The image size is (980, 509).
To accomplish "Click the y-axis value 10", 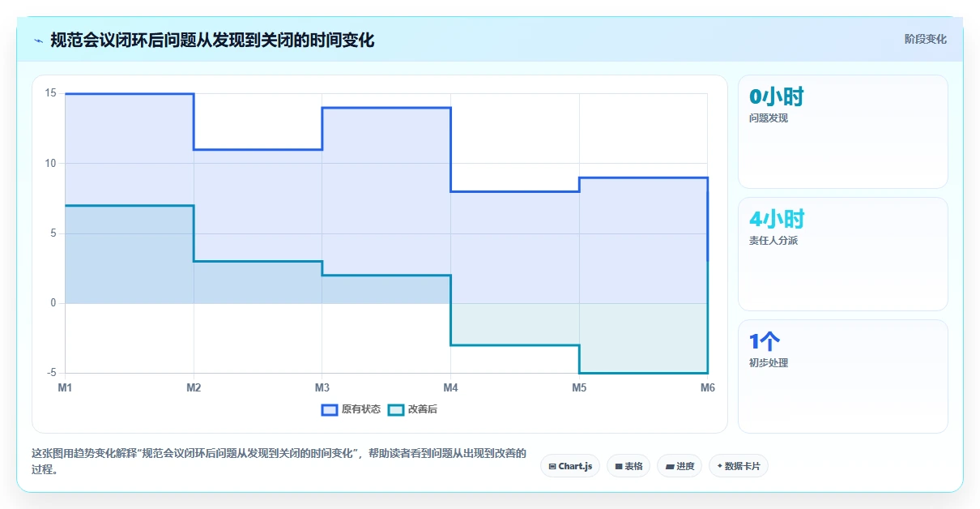I will (50, 164).
